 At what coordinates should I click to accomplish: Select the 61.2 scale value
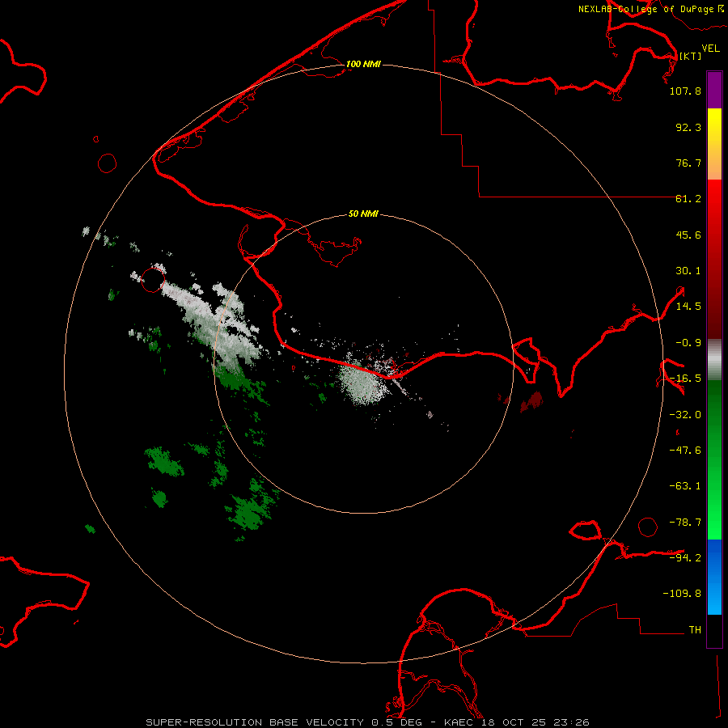688,199
